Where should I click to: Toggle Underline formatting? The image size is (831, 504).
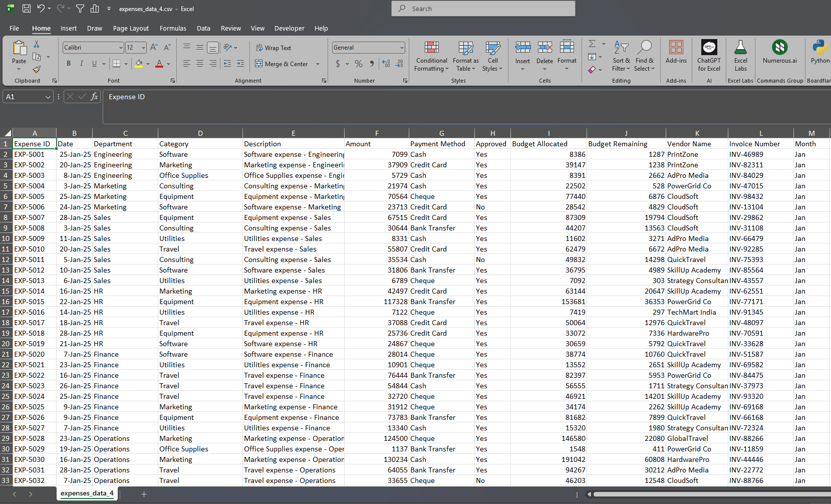[94, 64]
